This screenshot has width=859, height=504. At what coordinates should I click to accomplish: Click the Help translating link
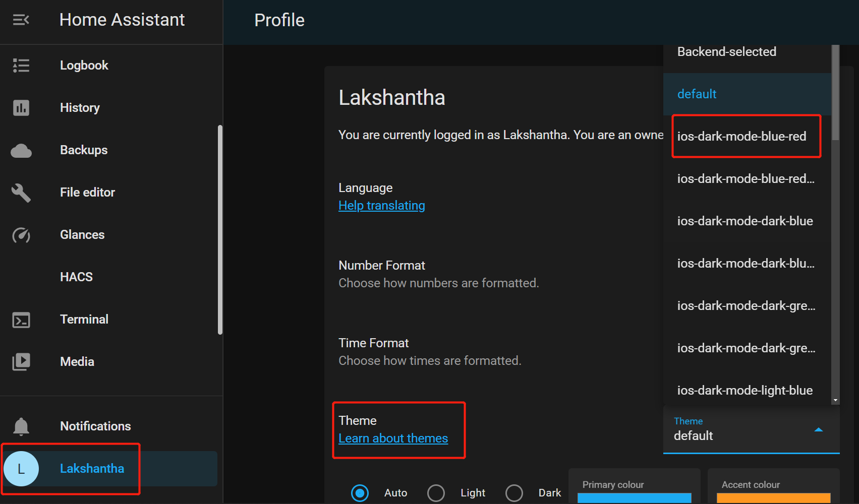(x=382, y=206)
